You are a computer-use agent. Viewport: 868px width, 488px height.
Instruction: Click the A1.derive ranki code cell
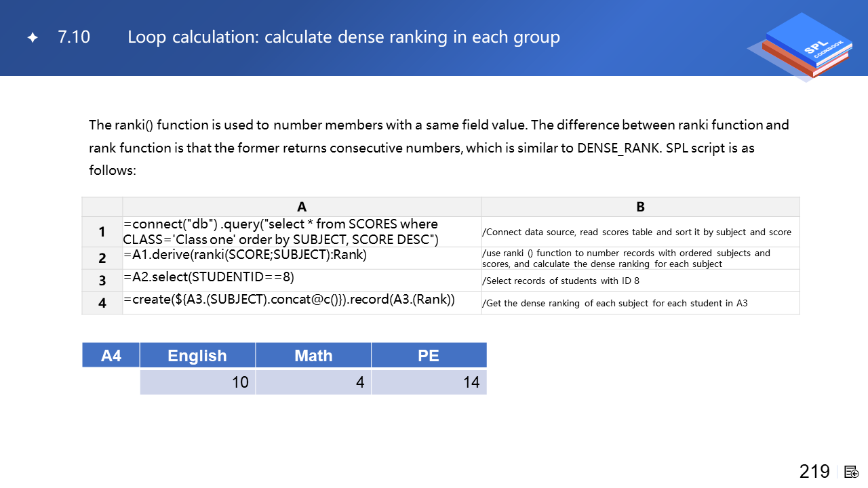[x=302, y=257]
